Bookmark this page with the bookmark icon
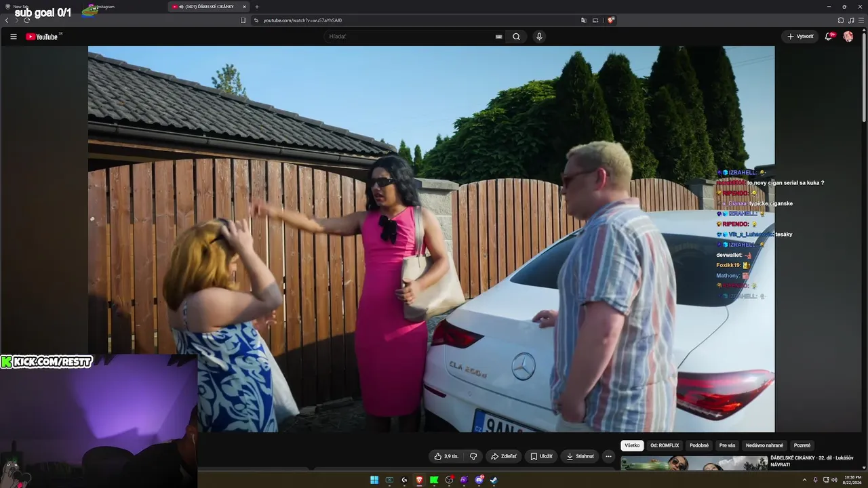 click(243, 20)
